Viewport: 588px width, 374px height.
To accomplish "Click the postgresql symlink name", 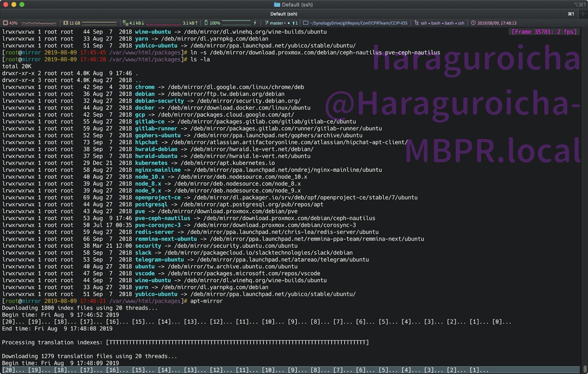I will [x=151, y=204].
